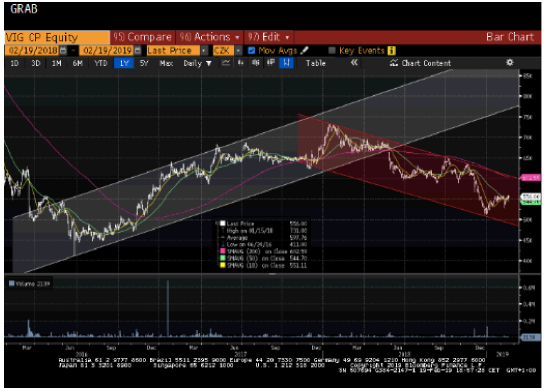The image size is (546, 392).
Task: Select the candlestick chart type icon
Action: (255, 63)
